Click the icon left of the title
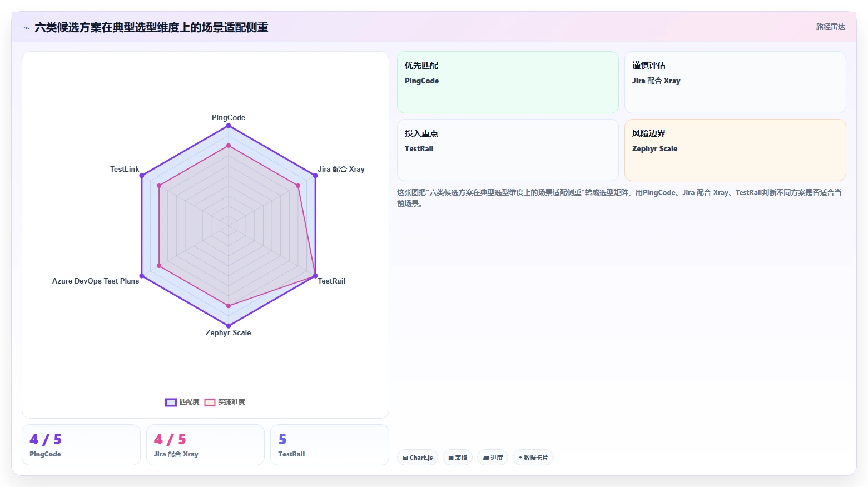This screenshot has width=868, height=487. (26, 28)
